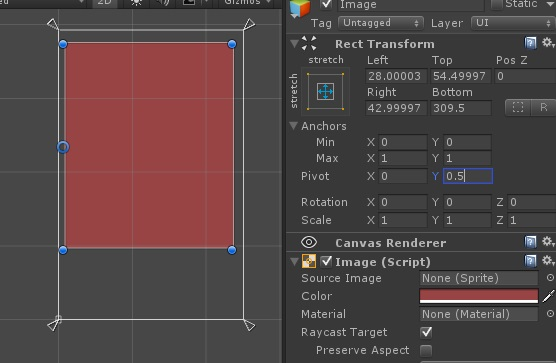Image resolution: width=556 pixels, height=363 pixels.
Task: Click the Canvas Renderer header
Action: click(x=421, y=242)
